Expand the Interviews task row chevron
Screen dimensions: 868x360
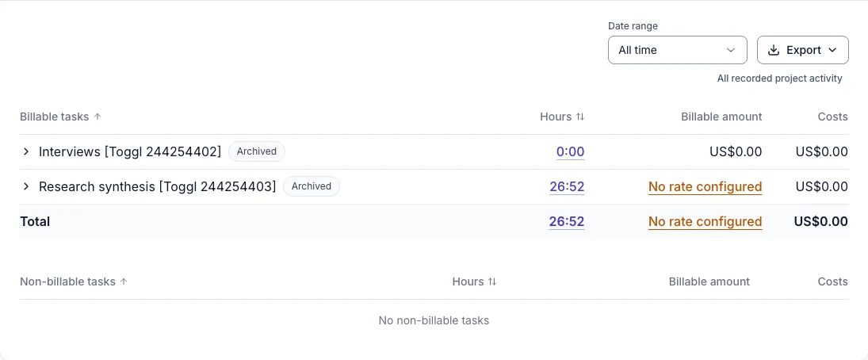coord(25,151)
